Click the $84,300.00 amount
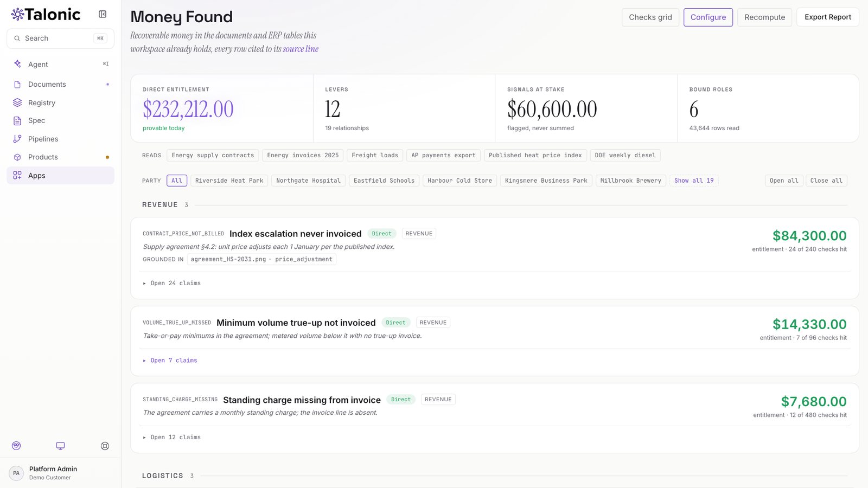 (809, 236)
